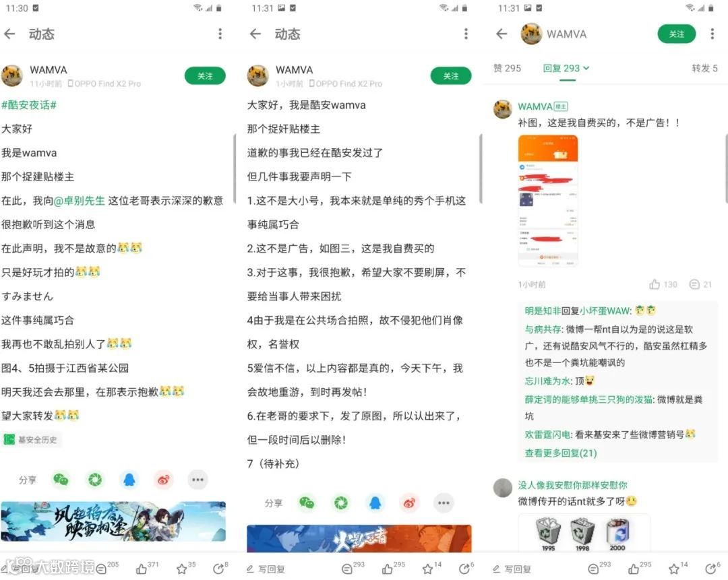The width and height of the screenshot is (728, 580).
Task: Expand 查看更多回复(21) replies
Action: click(560, 453)
